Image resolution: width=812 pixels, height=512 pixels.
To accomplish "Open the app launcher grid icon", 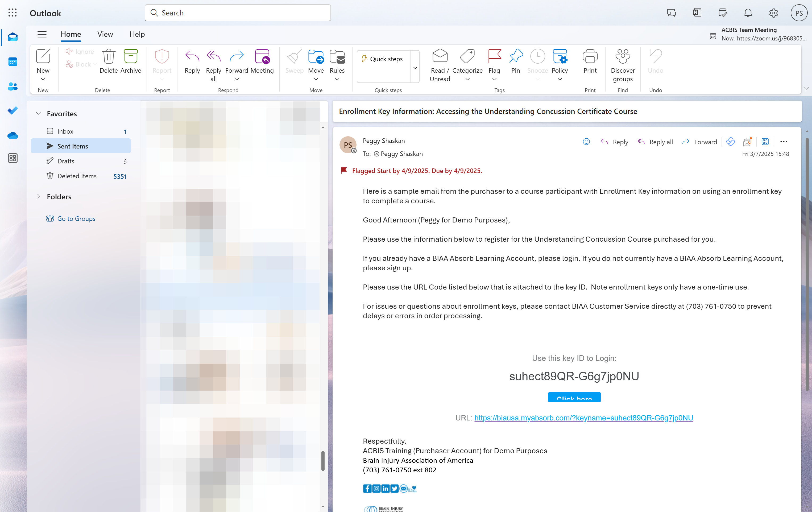I will point(13,13).
